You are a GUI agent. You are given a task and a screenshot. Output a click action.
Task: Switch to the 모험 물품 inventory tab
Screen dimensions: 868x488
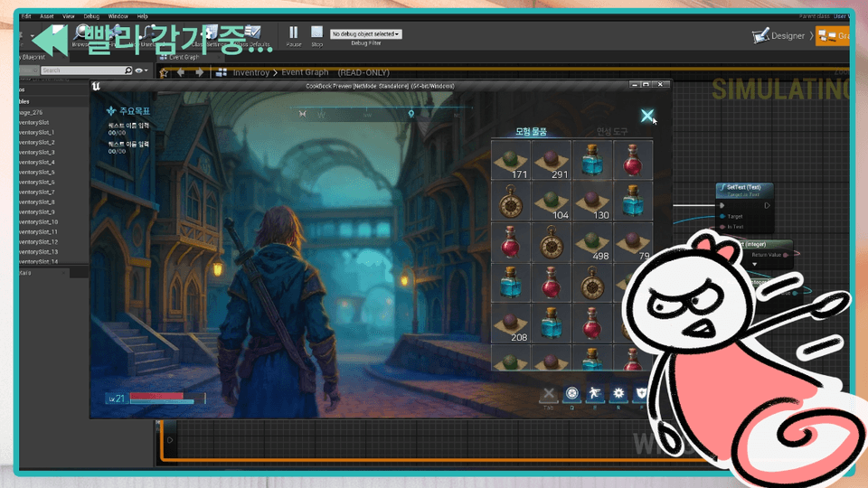pos(531,132)
